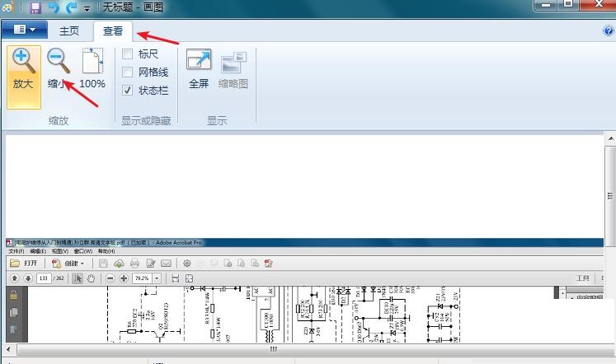Expand the Customize Quick Access Toolbar arrow
Screen dimensions: 616x364
(87, 8)
